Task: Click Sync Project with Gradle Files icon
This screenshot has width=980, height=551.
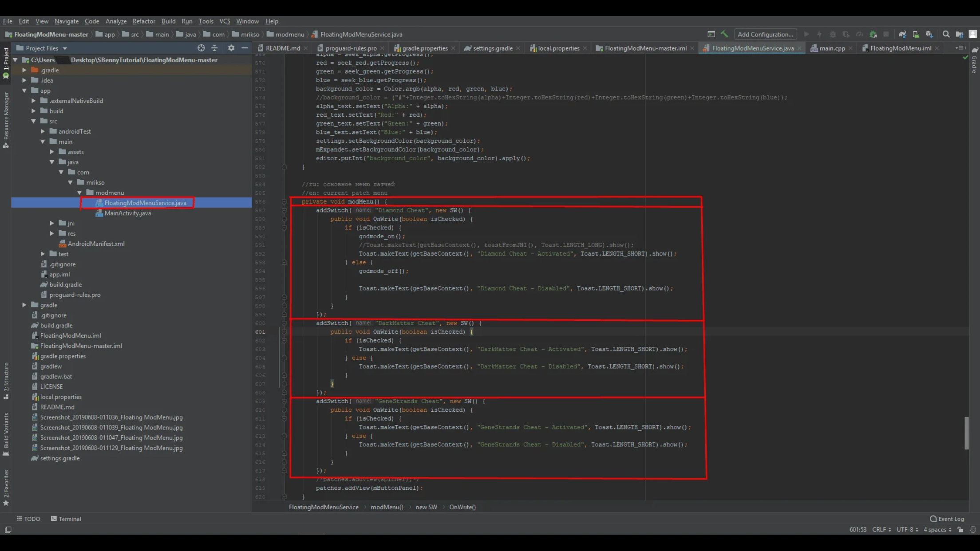Action: coord(902,34)
